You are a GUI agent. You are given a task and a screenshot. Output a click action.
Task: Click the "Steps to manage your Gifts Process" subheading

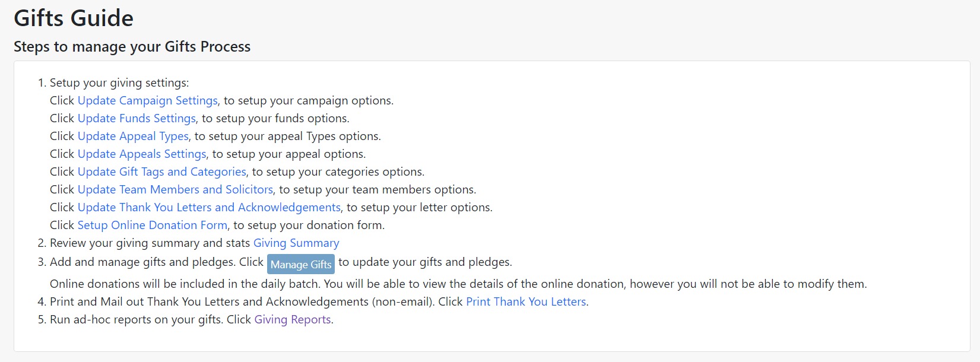[132, 47]
